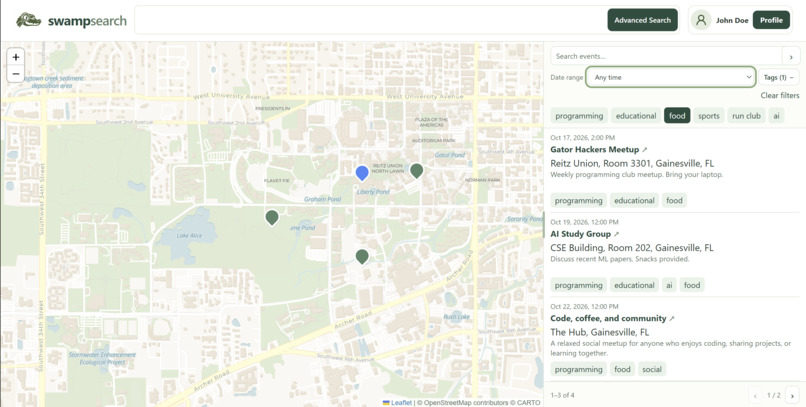The width and height of the screenshot is (806, 407).
Task: Submit event search with arrow button
Action: pos(791,57)
